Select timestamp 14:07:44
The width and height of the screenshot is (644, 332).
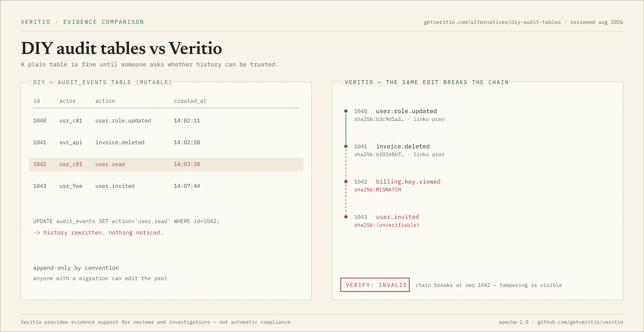pos(187,186)
